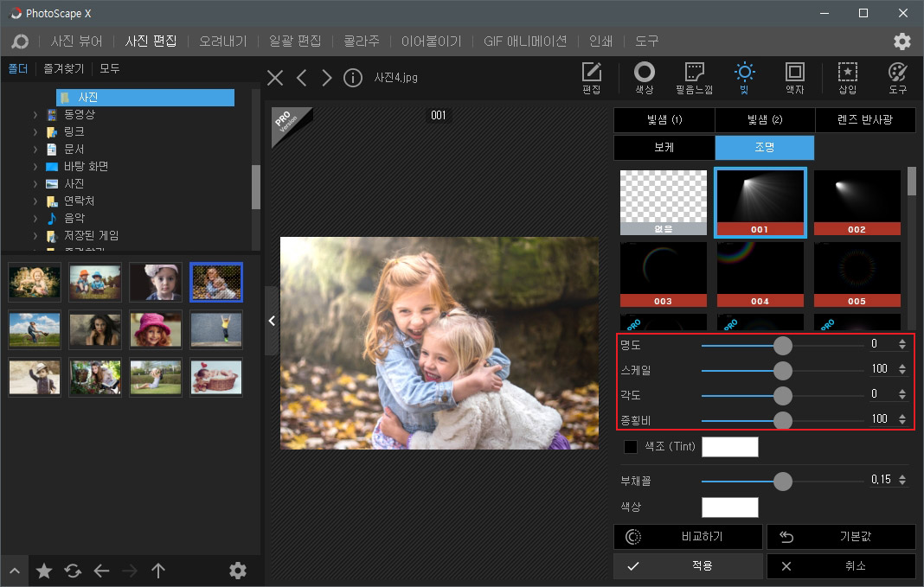The image size is (924, 587).
Task: Open the 렌즈 반사광 tab
Action: pyautogui.click(x=865, y=120)
